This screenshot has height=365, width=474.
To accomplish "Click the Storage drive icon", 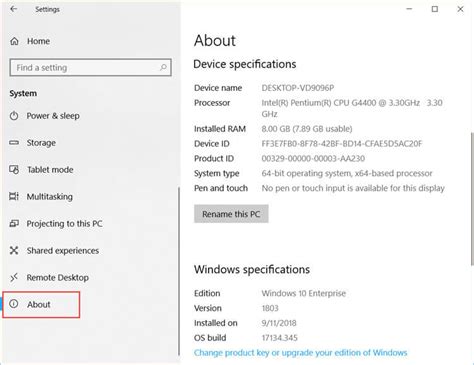I will pyautogui.click(x=14, y=143).
